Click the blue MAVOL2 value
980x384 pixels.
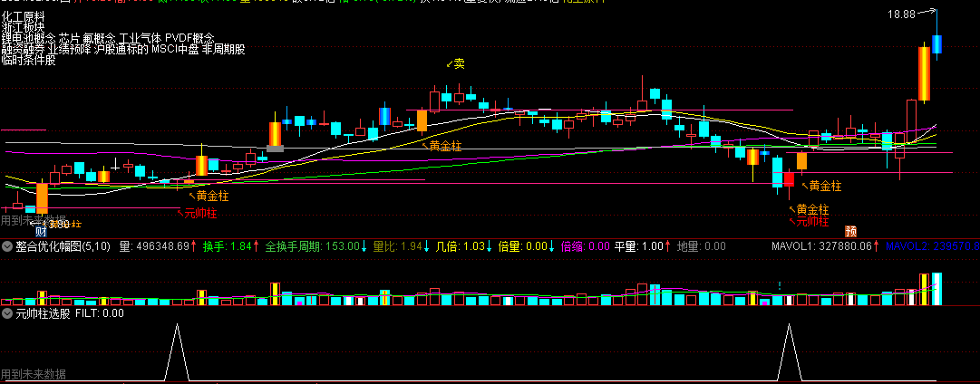933,246
